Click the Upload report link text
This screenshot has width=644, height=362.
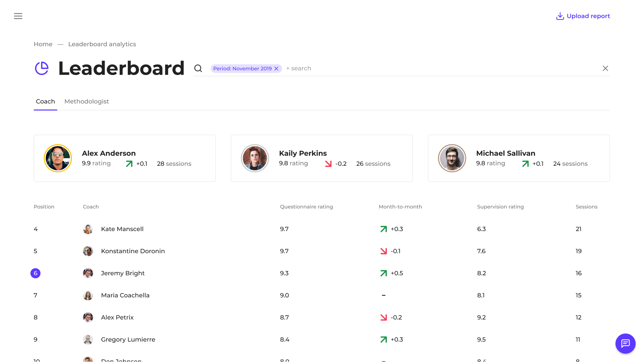coord(588,16)
